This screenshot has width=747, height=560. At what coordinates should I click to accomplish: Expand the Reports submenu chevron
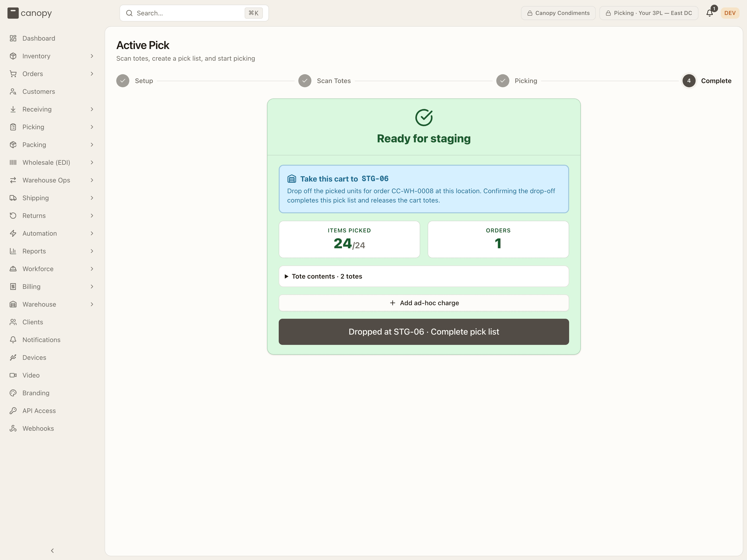click(92, 251)
